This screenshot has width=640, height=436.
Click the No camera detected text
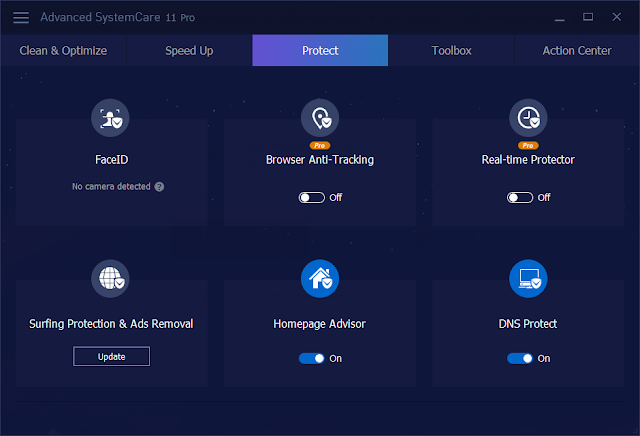[111, 187]
